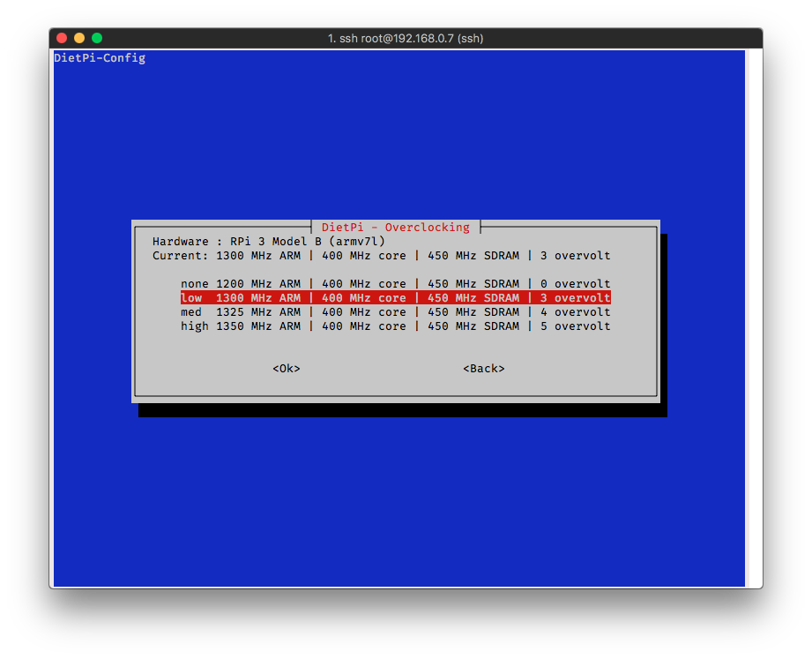Click the 'DietPi-Config' header text
The width and height of the screenshot is (812, 659).
(100, 58)
